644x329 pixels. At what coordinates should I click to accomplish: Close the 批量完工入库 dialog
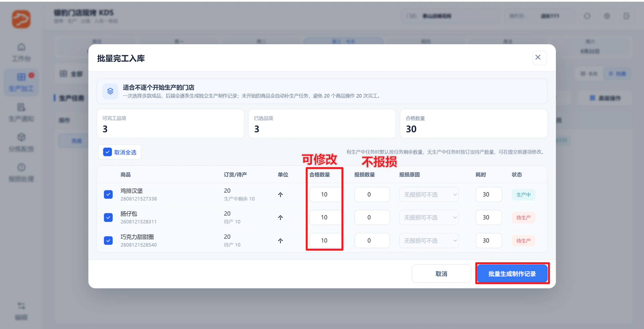click(x=539, y=58)
